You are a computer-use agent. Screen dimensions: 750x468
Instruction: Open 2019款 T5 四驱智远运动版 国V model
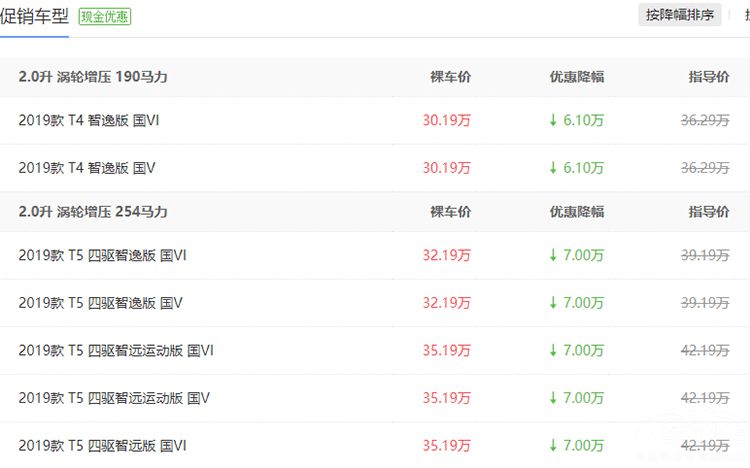[114, 398]
